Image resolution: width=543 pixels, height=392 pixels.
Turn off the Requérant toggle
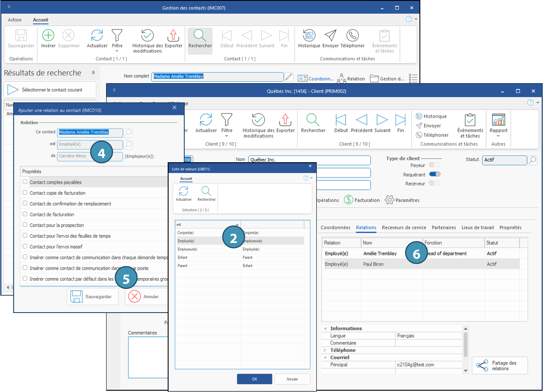(x=435, y=174)
